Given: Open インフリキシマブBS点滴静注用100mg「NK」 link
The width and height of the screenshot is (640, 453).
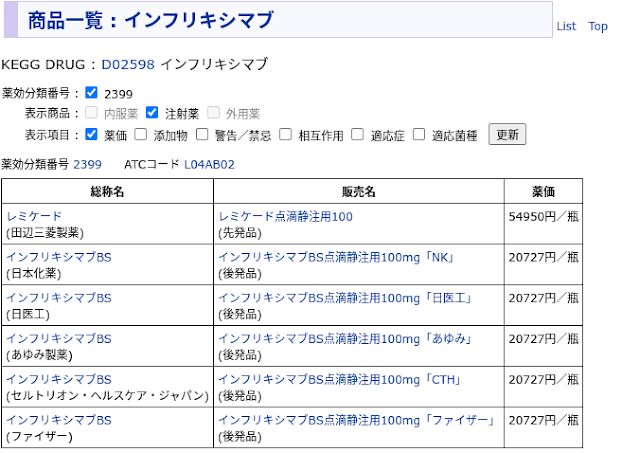Looking at the screenshot, I should (x=336, y=257).
